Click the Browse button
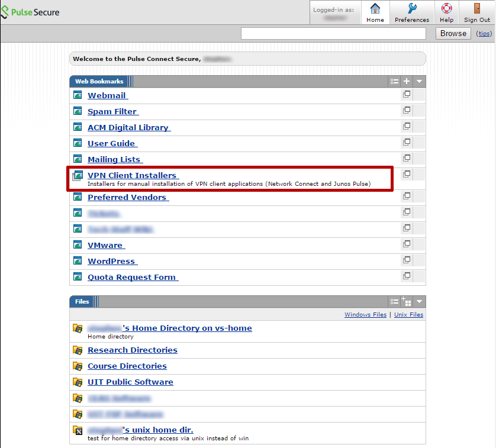Image resolution: width=496 pixels, height=448 pixels. point(453,34)
